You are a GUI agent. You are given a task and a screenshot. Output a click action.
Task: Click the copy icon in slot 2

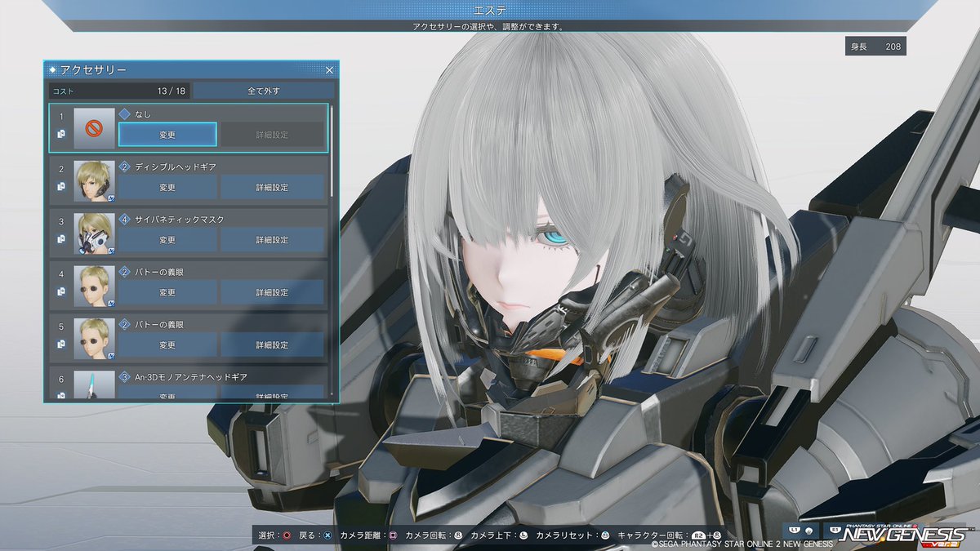click(61, 187)
